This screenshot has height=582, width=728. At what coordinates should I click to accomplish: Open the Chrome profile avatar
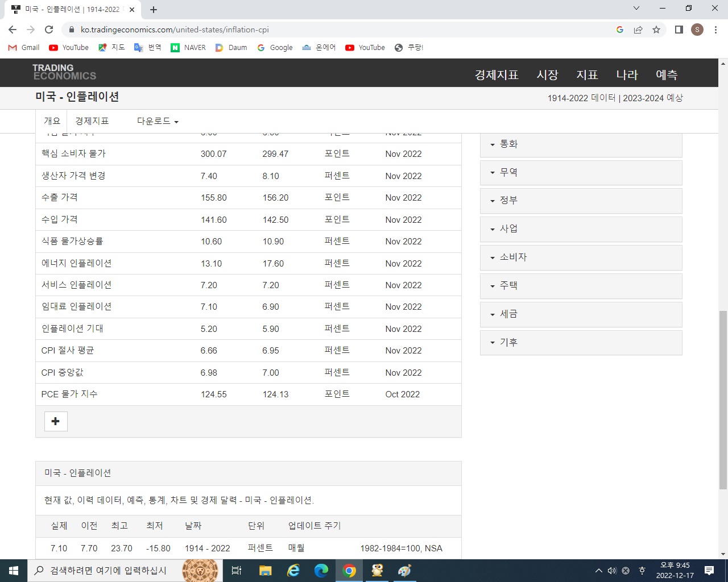[697, 30]
